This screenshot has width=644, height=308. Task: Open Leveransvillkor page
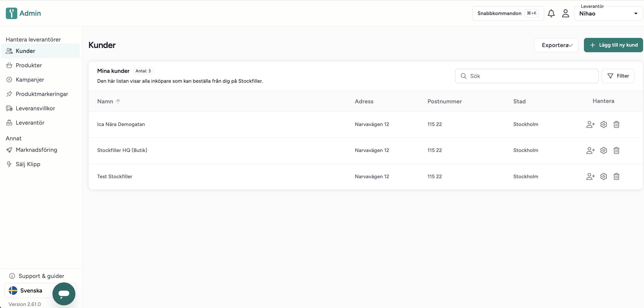click(41, 108)
